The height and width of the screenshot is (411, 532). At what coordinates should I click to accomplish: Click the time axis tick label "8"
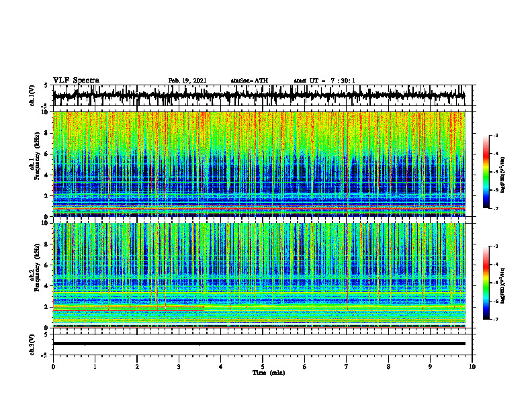tap(388, 367)
